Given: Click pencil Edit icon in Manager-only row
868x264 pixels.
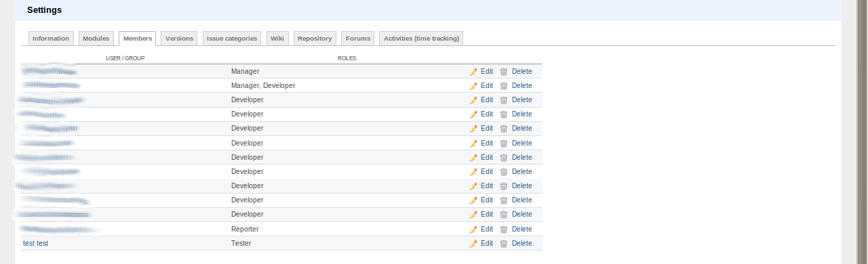Looking at the screenshot, I should pos(473,71).
